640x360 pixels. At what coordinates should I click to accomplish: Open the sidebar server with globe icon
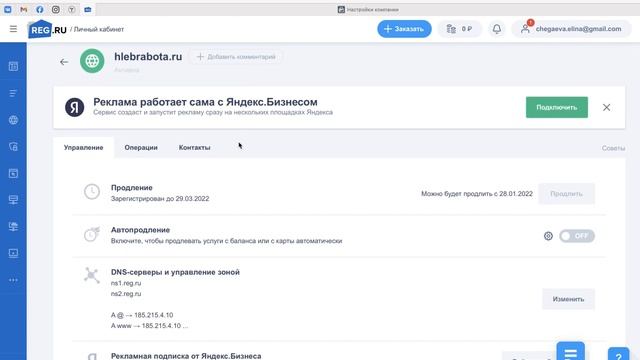click(13, 227)
